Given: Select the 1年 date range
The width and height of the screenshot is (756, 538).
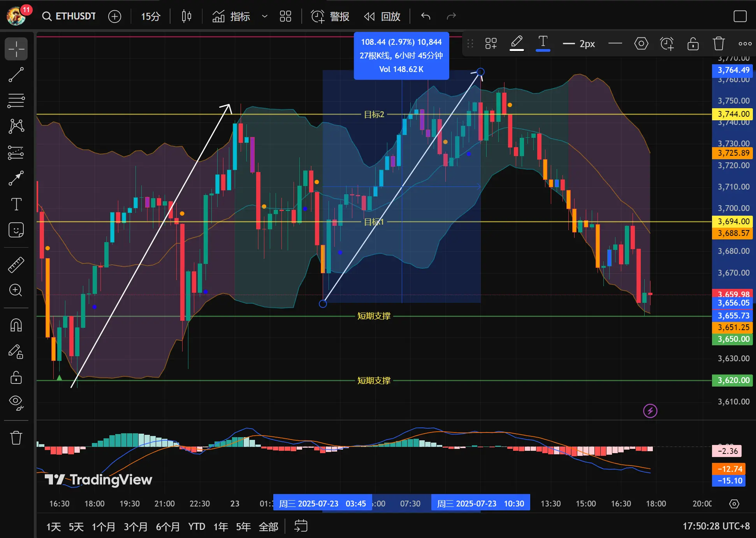Looking at the screenshot, I should click(221, 527).
